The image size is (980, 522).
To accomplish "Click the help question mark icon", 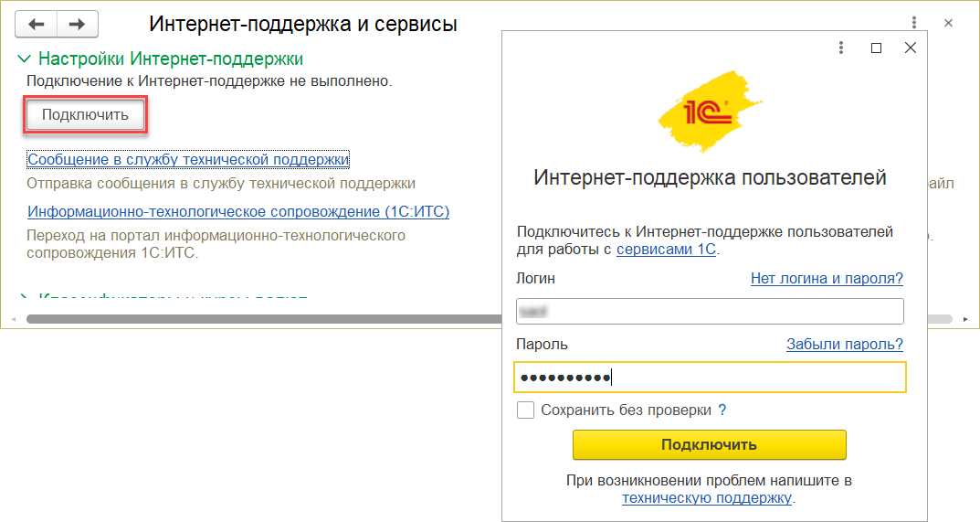I will [x=722, y=410].
